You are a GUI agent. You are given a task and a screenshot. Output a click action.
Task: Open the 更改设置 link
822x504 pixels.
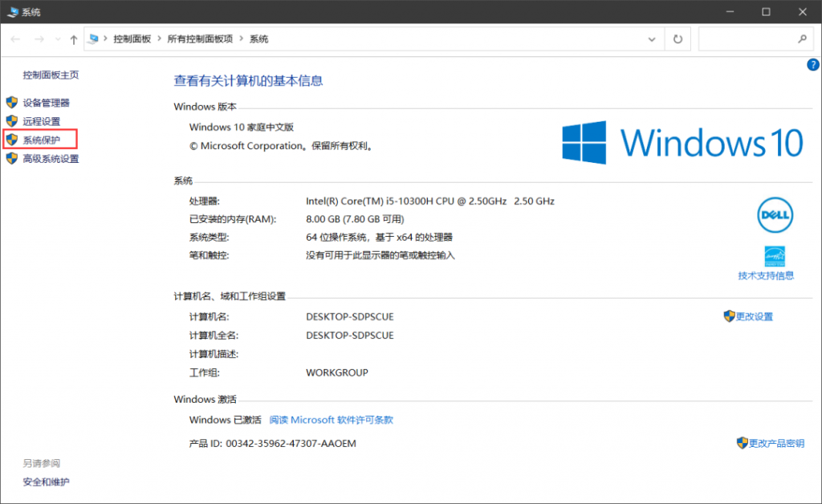[754, 316]
